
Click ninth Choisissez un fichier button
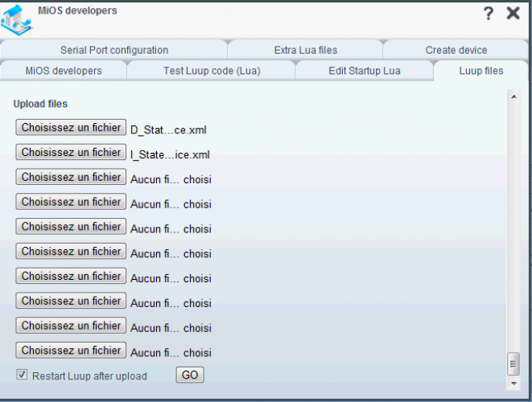coord(71,326)
